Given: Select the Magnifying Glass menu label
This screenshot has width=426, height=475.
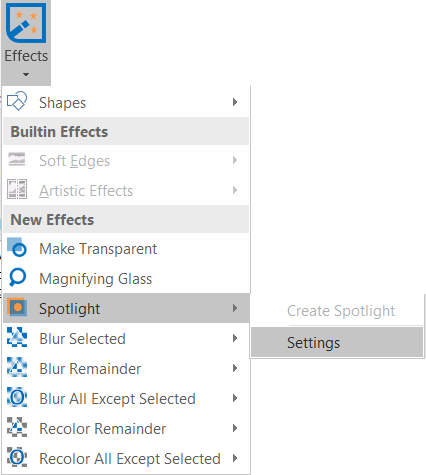Looking at the screenshot, I should pos(96,279).
